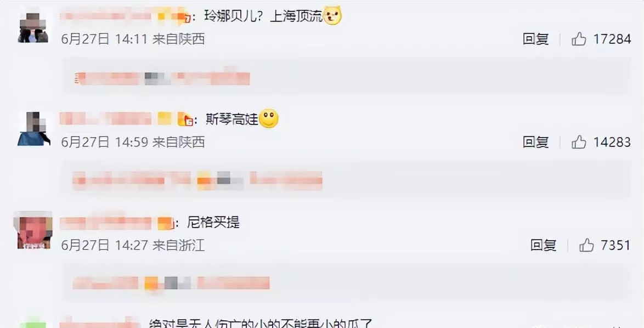644x328 pixels.
Task: Open avatar of the 斯琴高娃 commenter
Action: tap(33, 129)
